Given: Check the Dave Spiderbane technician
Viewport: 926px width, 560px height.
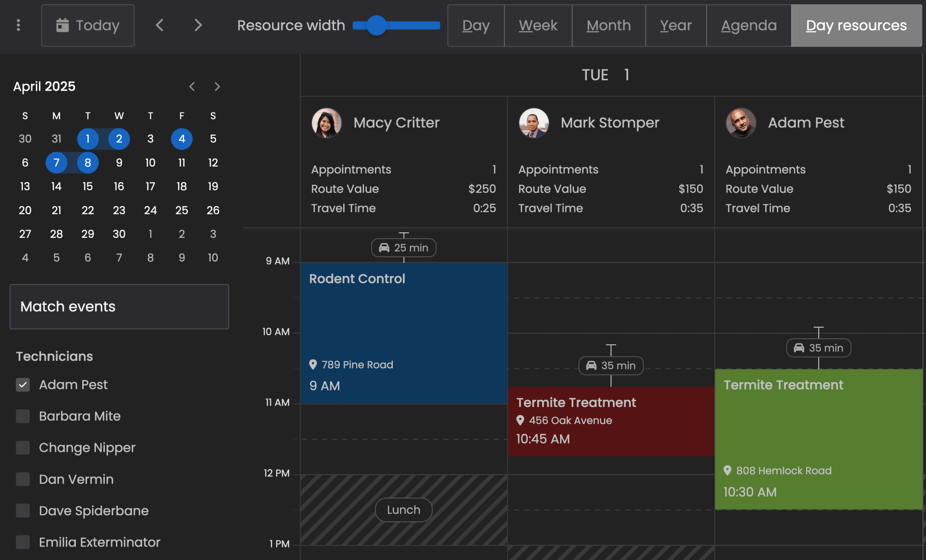Looking at the screenshot, I should 22,511.
